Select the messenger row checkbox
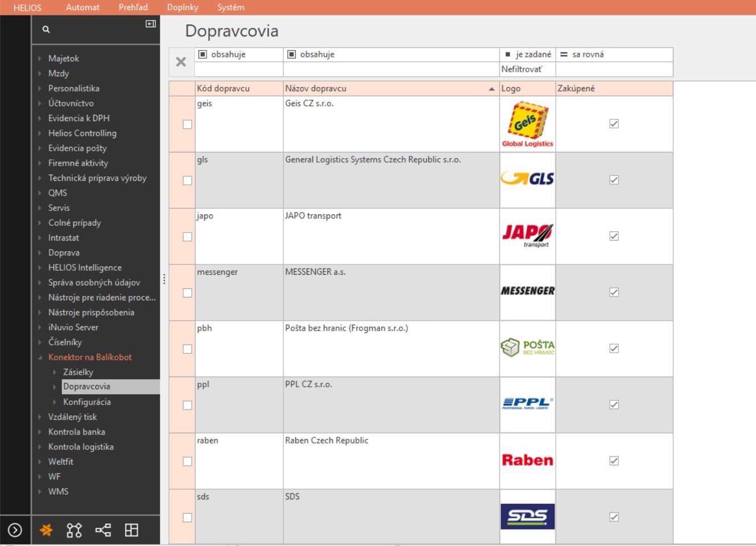 coord(187,293)
